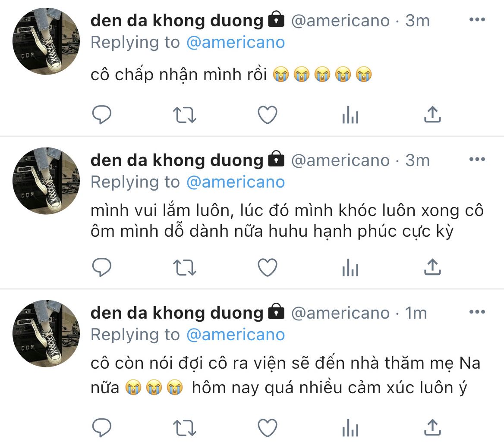Share the "cô chấp nhận mình rồi" tweet
Viewport: 504px width, 448px height.
[432, 115]
